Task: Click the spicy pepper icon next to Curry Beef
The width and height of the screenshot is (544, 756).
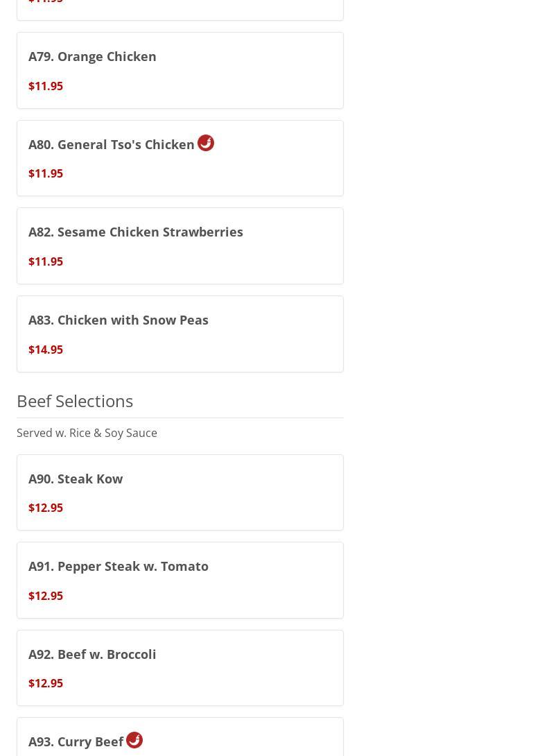Action: (134, 740)
